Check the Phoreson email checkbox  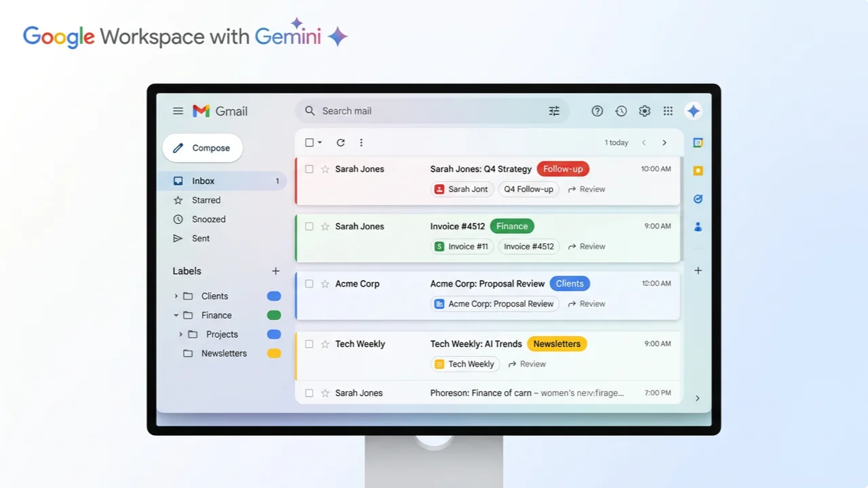(309, 393)
